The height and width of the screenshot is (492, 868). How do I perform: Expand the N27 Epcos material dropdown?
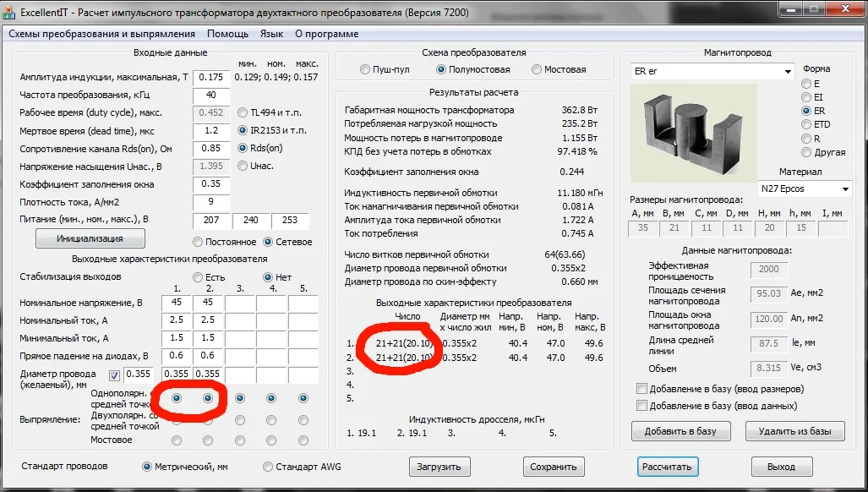(844, 189)
